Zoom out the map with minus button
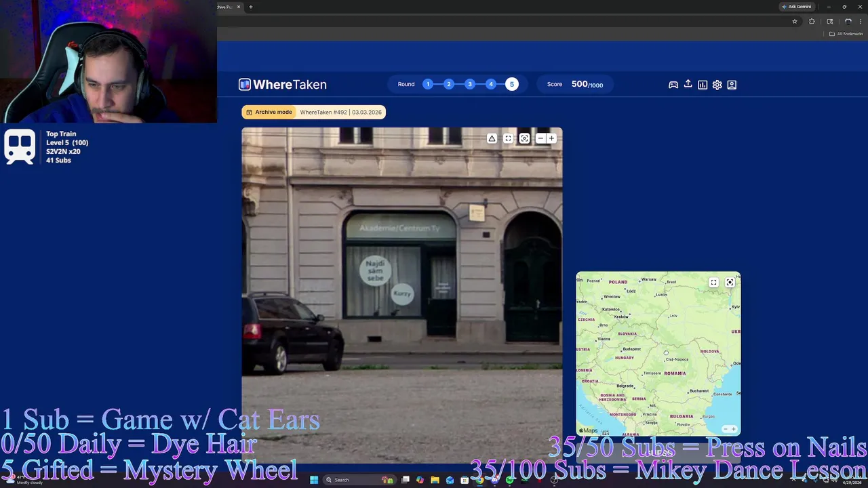Screen dimensions: 868x488 725,429
